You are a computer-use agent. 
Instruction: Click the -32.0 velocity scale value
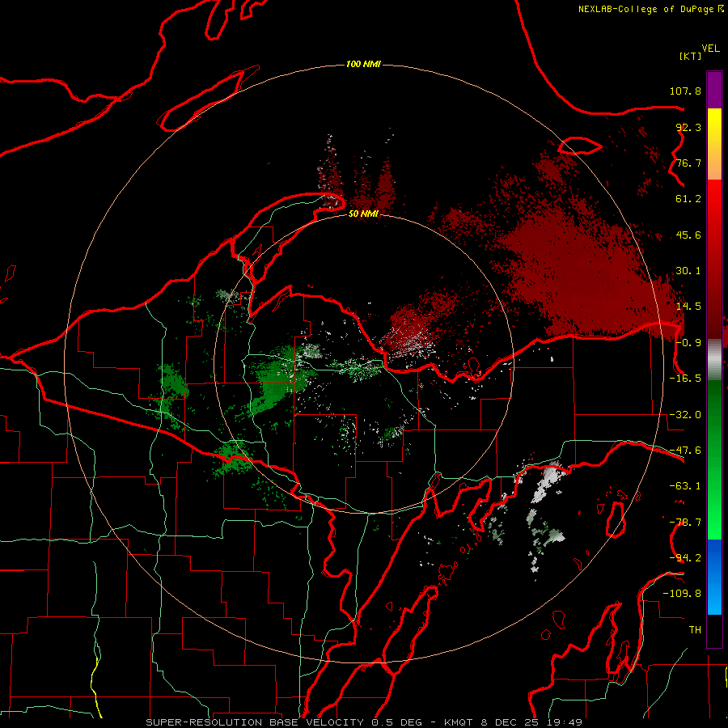(685, 415)
